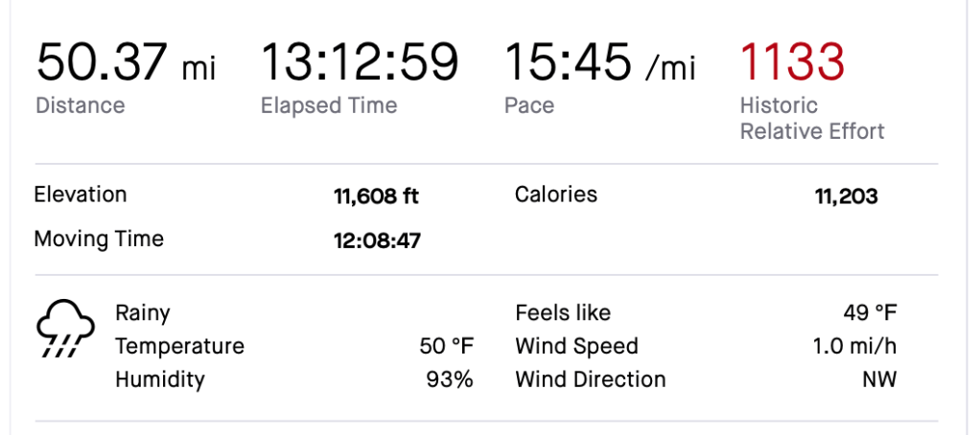The image size is (980, 435).
Task: Select the 50 °F temperature value
Action: coord(446,346)
